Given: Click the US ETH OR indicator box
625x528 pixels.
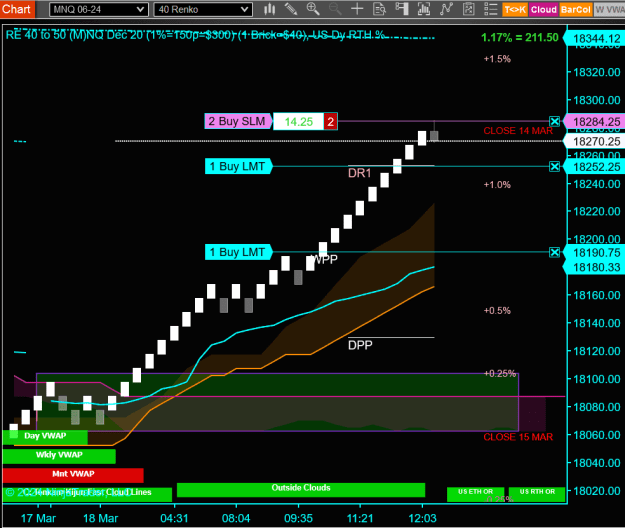Looking at the screenshot, I should [476, 493].
